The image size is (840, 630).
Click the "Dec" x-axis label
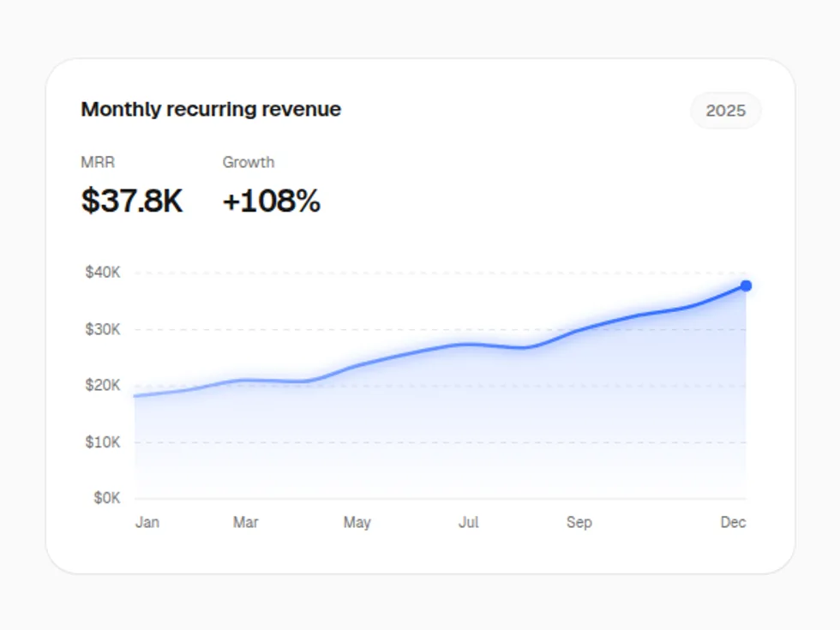[x=734, y=522]
